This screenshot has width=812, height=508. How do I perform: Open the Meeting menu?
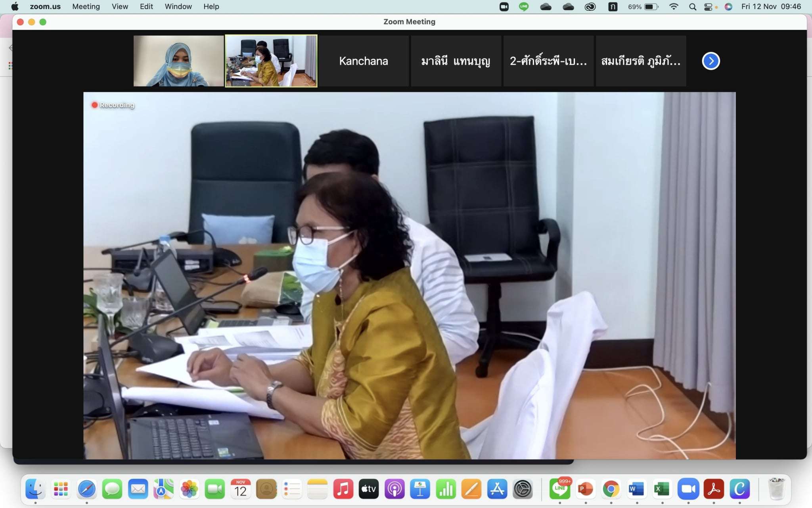[86, 6]
